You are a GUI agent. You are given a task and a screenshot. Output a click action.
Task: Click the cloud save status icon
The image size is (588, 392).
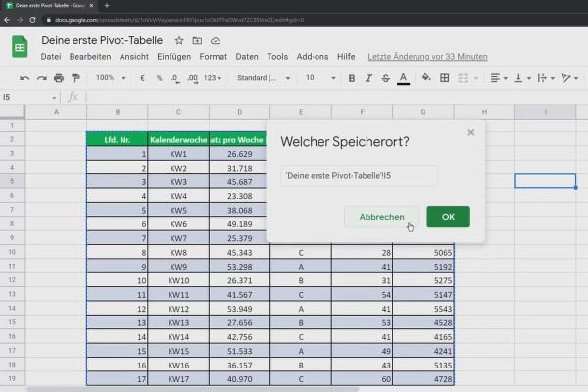click(216, 40)
